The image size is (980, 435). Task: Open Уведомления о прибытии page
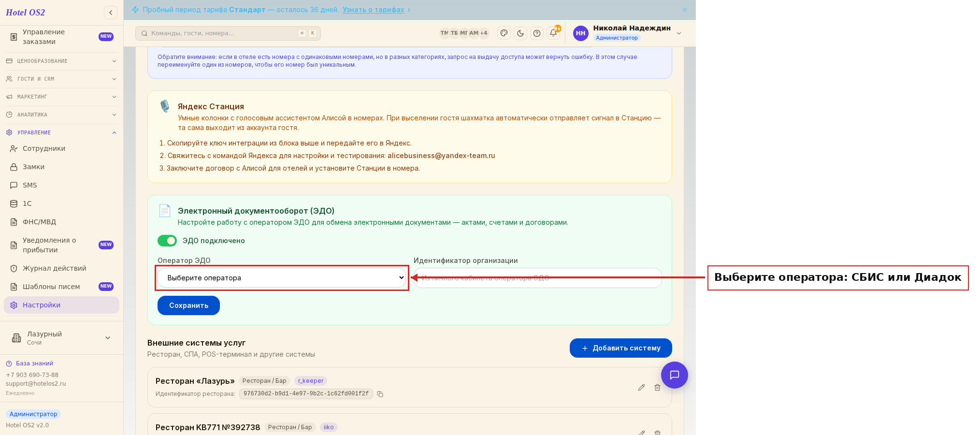[x=61, y=245]
